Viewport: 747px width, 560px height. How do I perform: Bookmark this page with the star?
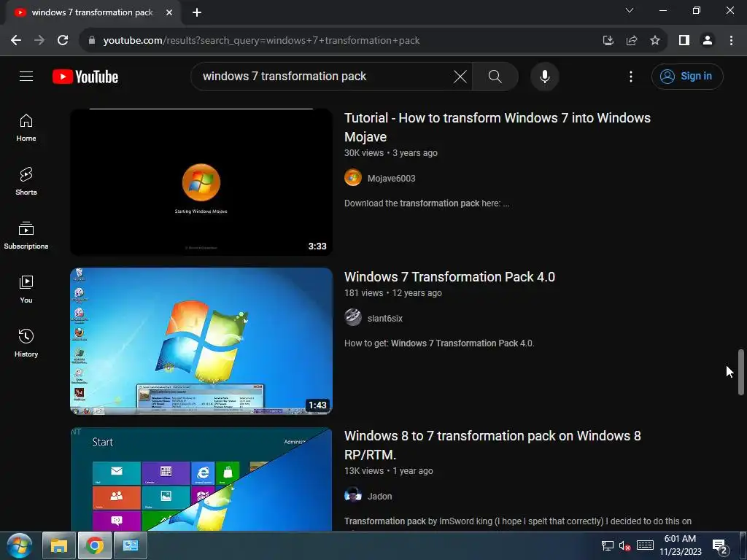655,41
